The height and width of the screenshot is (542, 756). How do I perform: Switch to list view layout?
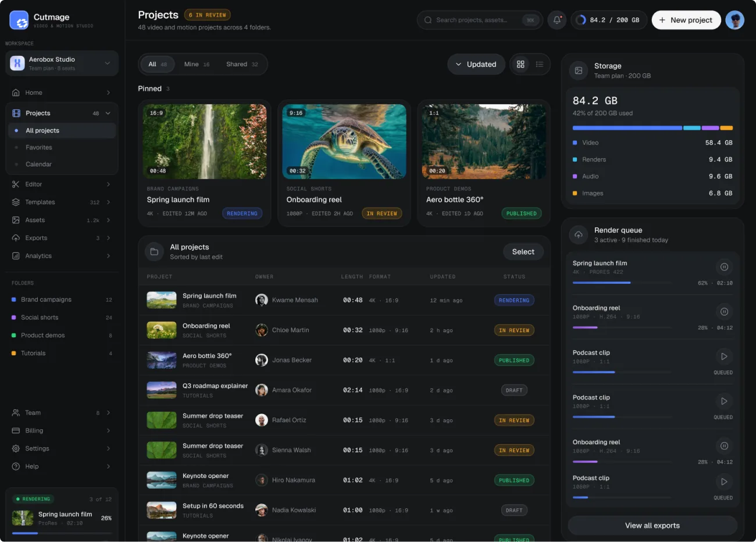click(540, 65)
